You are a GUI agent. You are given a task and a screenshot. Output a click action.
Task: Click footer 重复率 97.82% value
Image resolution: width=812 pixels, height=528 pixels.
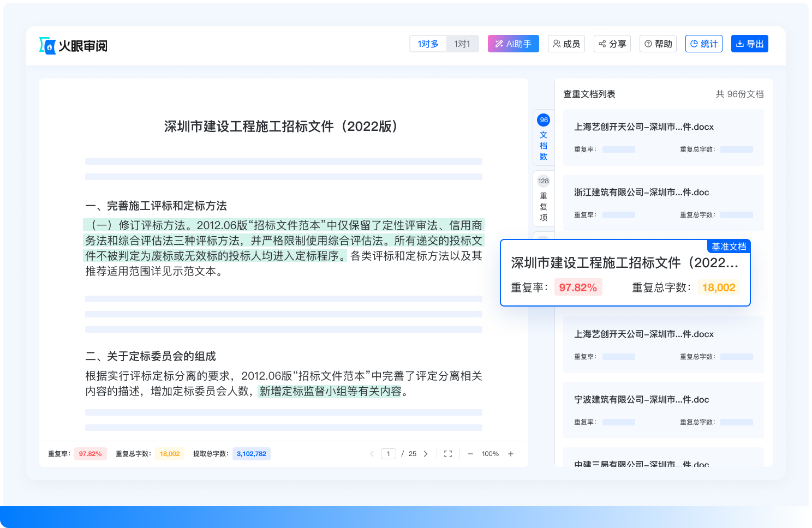[x=91, y=454]
